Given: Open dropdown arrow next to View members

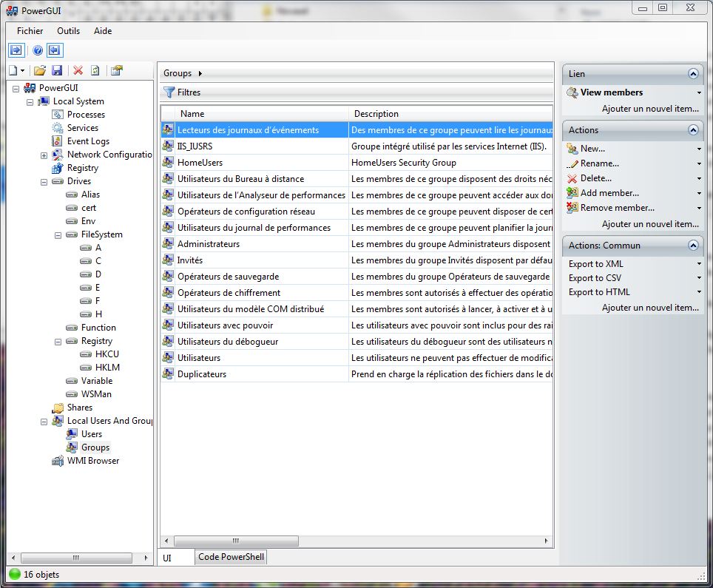Looking at the screenshot, I should point(699,92).
